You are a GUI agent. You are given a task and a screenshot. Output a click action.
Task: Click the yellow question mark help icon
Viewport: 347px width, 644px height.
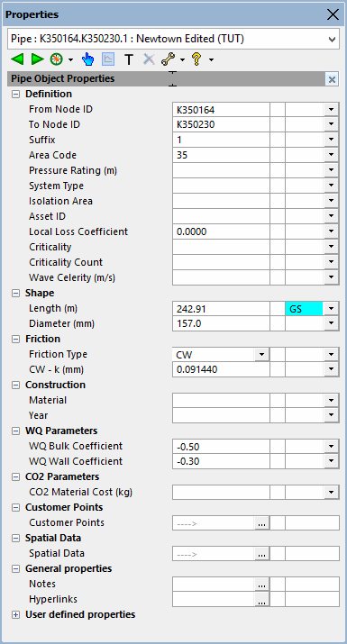[x=197, y=59]
